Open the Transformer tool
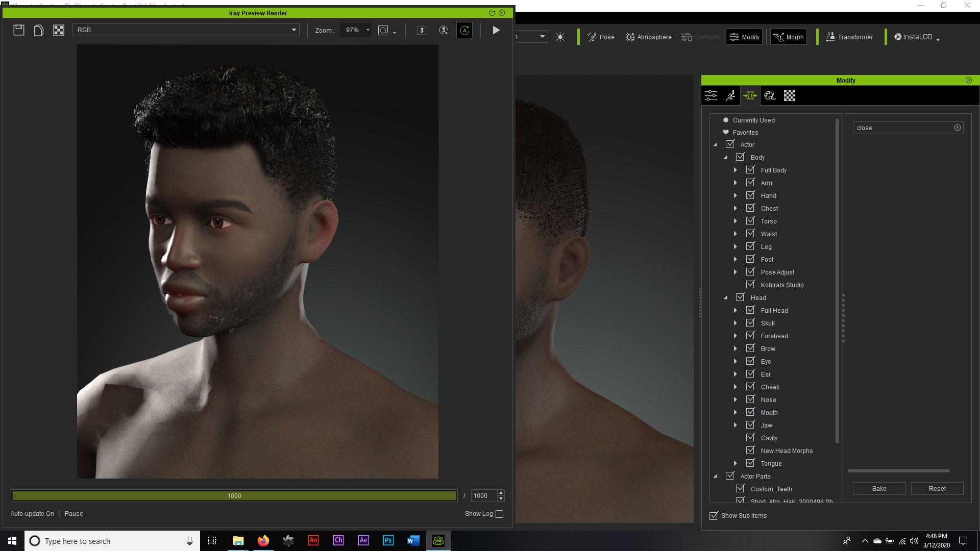The width and height of the screenshot is (980, 551). pyautogui.click(x=849, y=37)
